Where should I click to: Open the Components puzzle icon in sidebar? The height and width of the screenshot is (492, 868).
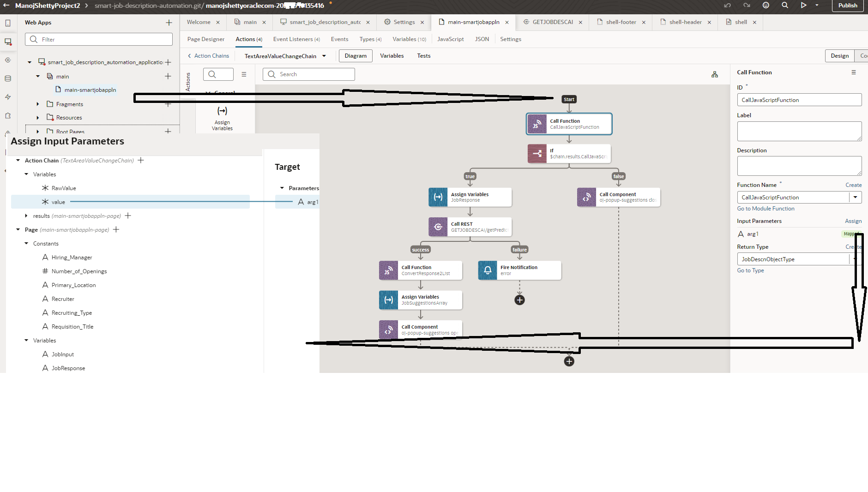pos(8,116)
